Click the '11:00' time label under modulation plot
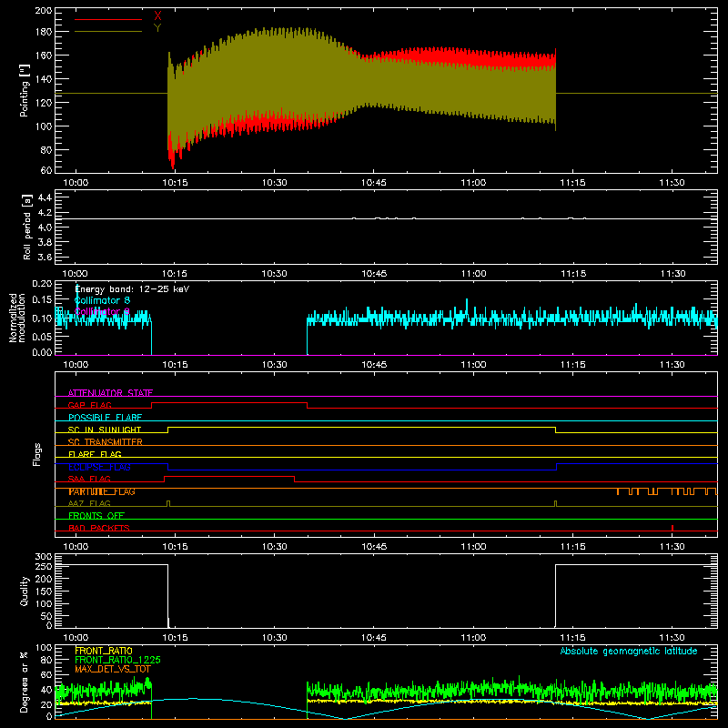The image size is (728, 728). point(473,365)
